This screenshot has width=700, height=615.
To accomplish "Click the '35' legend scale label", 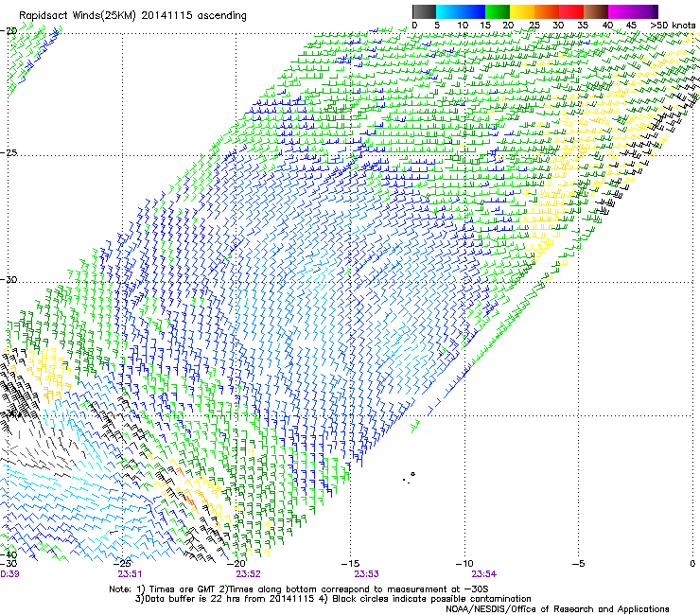I will [x=583, y=26].
